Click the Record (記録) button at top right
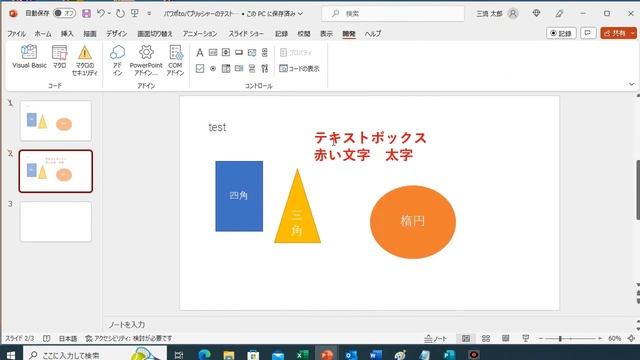This screenshot has height=360, width=640. 561,33
